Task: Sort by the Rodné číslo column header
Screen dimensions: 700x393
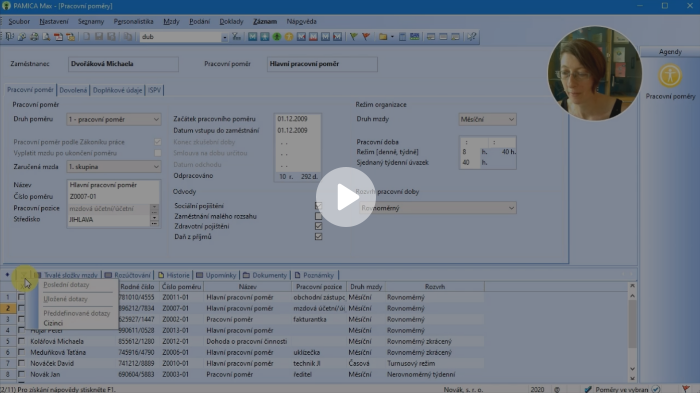Action: [x=137, y=287]
